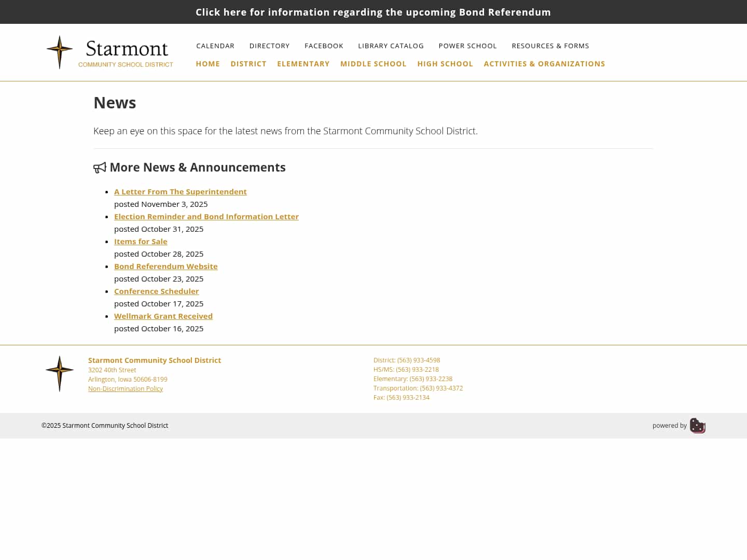The height and width of the screenshot is (560, 747).
Task: Open RESOURCES & FORMS
Action: click(550, 46)
